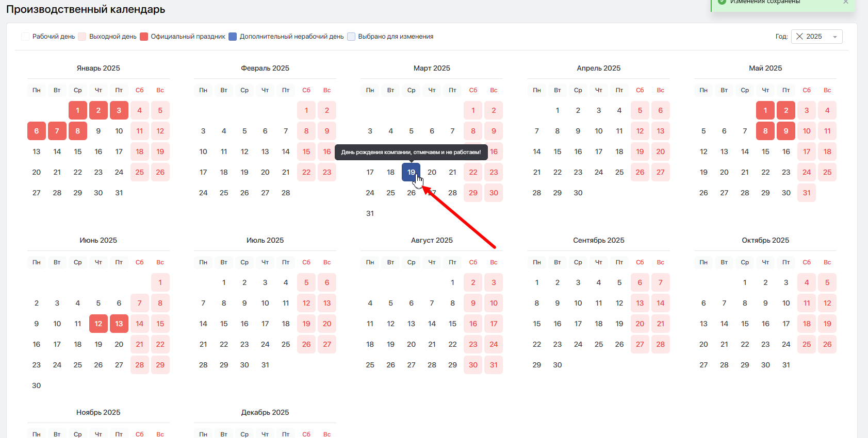Click the "Производственный календарь" page title
Image resolution: width=868 pixels, height=438 pixels.
pyautogui.click(x=86, y=9)
